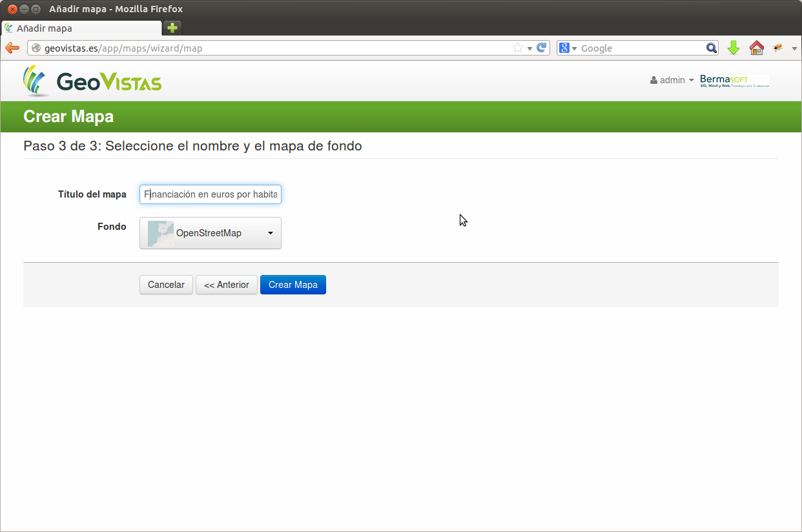Focus the Título del mapa text field
The height and width of the screenshot is (532, 802).
click(x=211, y=194)
